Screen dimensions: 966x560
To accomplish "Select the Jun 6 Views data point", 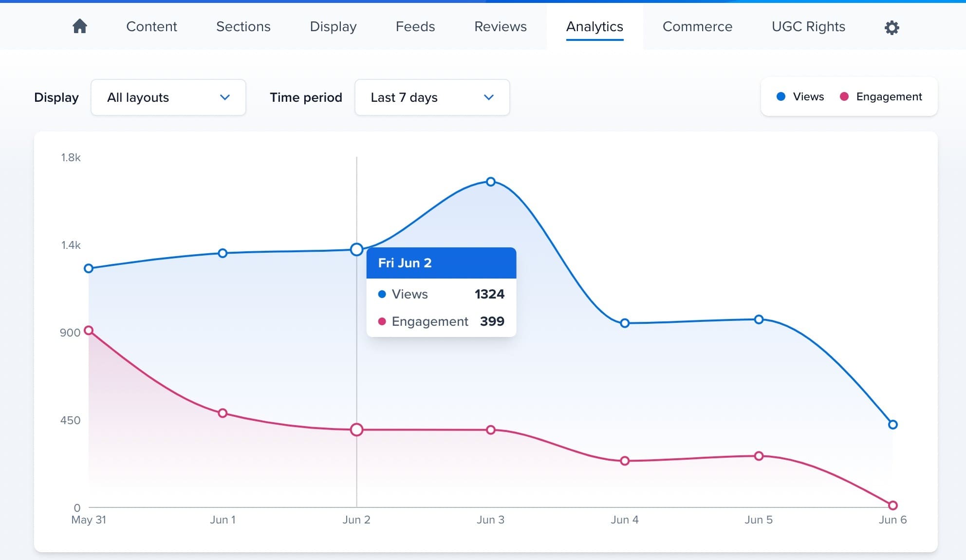I will point(892,425).
